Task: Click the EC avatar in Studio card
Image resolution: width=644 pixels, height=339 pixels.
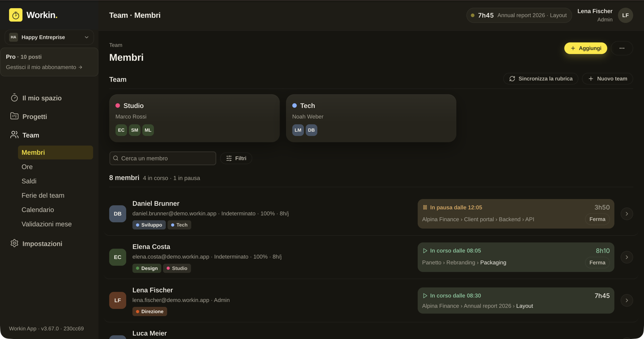Action: pos(121,130)
